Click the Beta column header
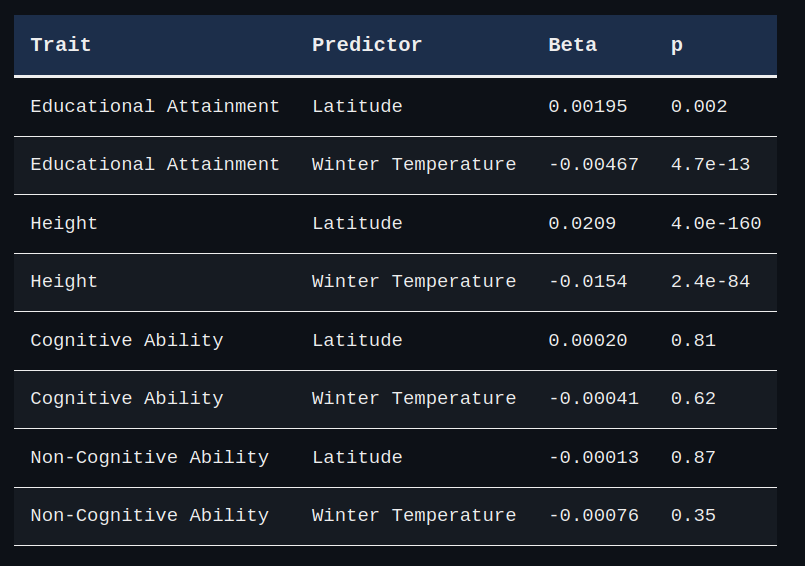This screenshot has height=566, width=805. pos(572,45)
